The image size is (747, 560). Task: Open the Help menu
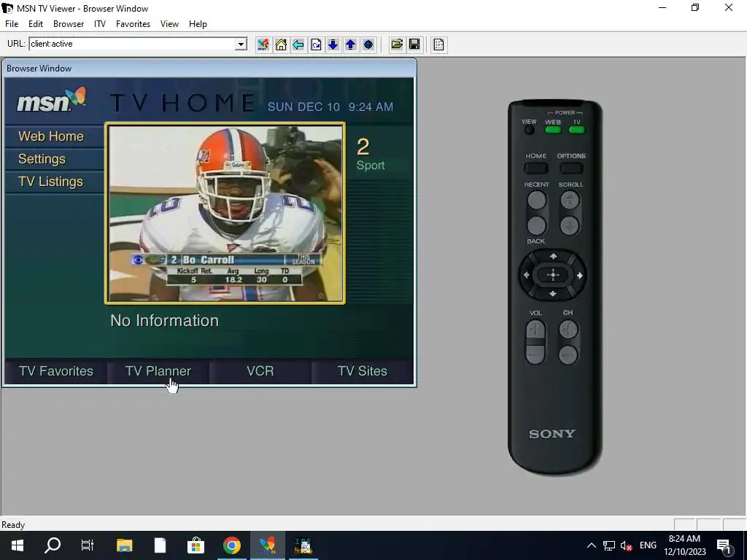[198, 24]
